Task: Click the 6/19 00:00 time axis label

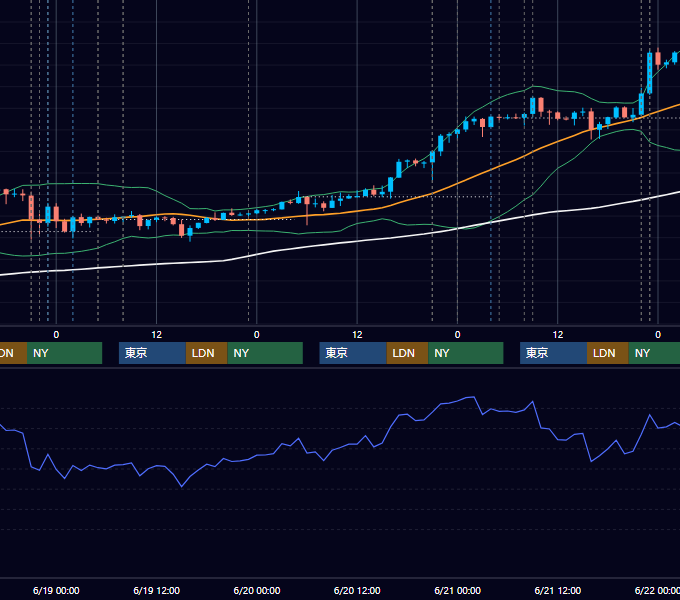Action: point(56,590)
